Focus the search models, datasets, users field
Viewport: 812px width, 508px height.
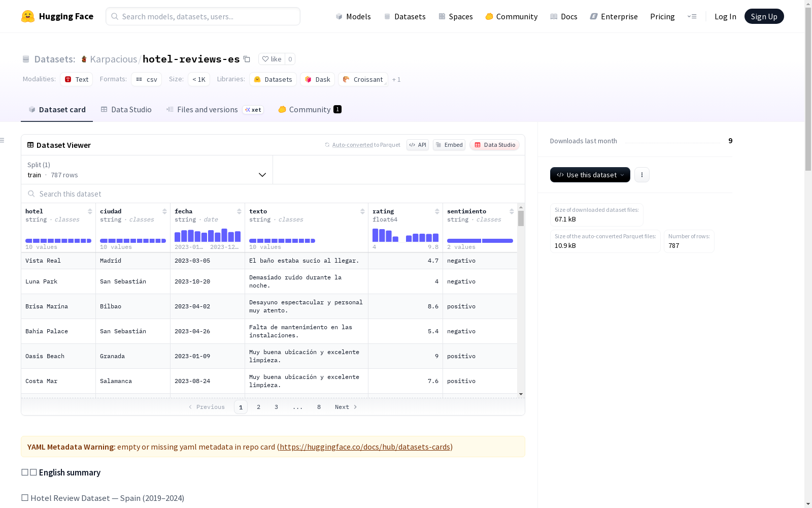[203, 16]
